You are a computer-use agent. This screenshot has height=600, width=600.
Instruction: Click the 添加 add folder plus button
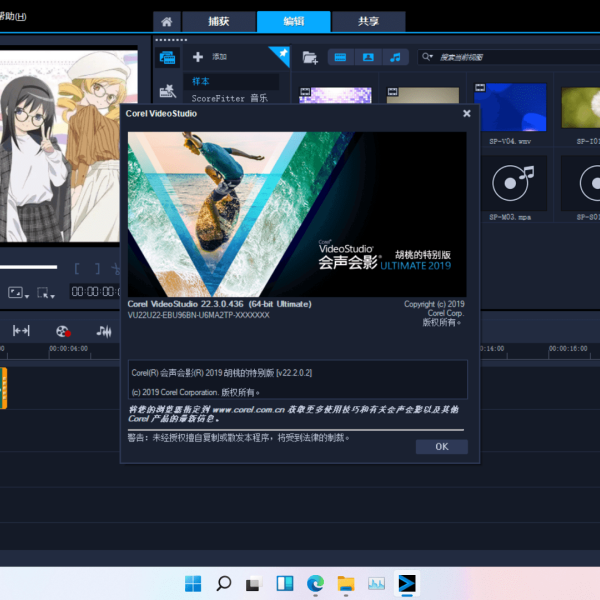coord(198,57)
